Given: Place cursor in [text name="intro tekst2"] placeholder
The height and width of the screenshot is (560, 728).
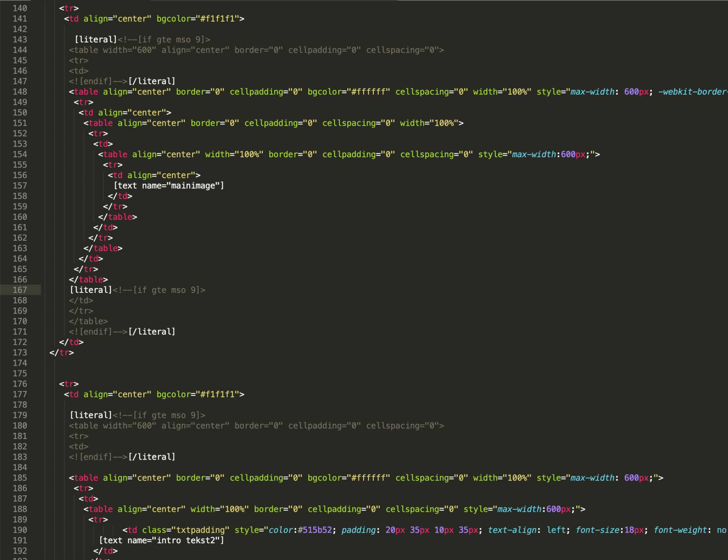Looking at the screenshot, I should click(162, 540).
